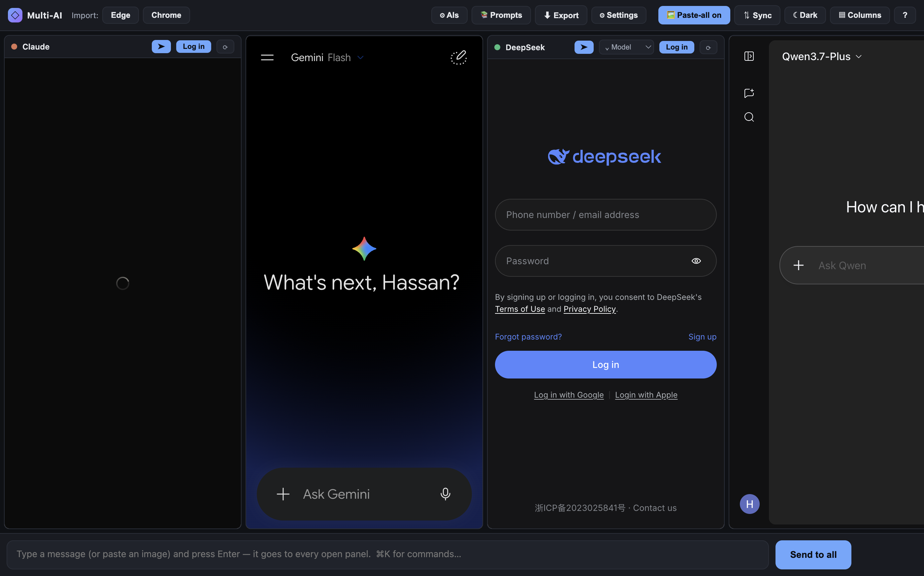
Task: Click the question mark help button
Action: [x=905, y=15]
